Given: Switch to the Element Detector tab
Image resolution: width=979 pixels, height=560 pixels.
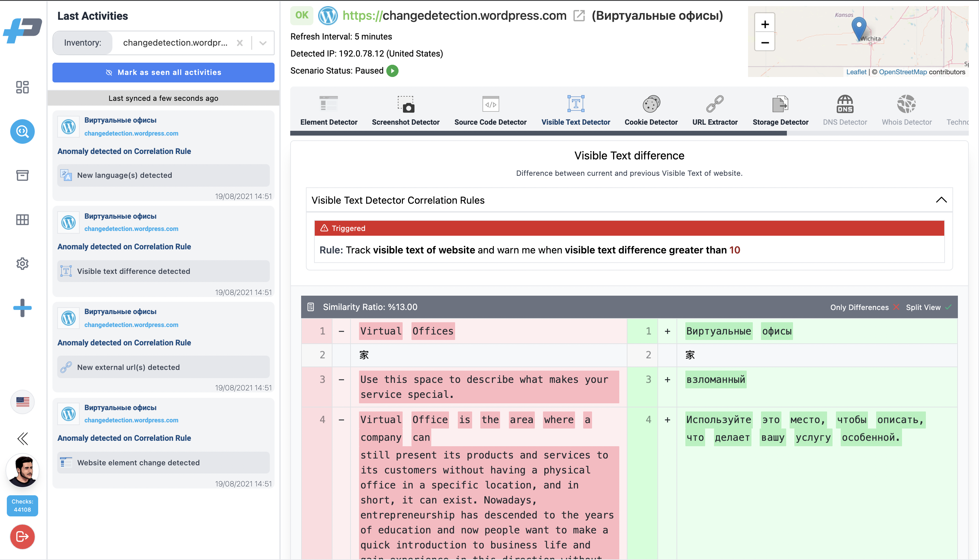Looking at the screenshot, I should [x=329, y=110].
